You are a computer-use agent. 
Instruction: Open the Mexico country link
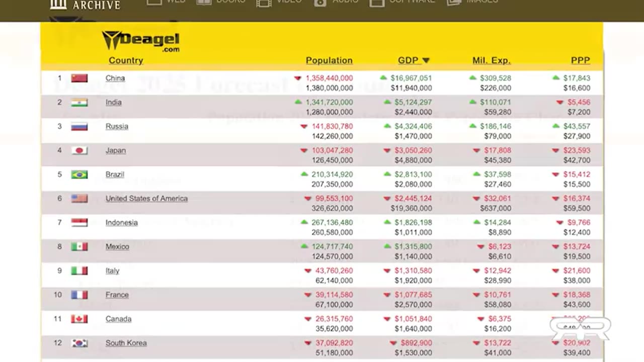(x=117, y=246)
